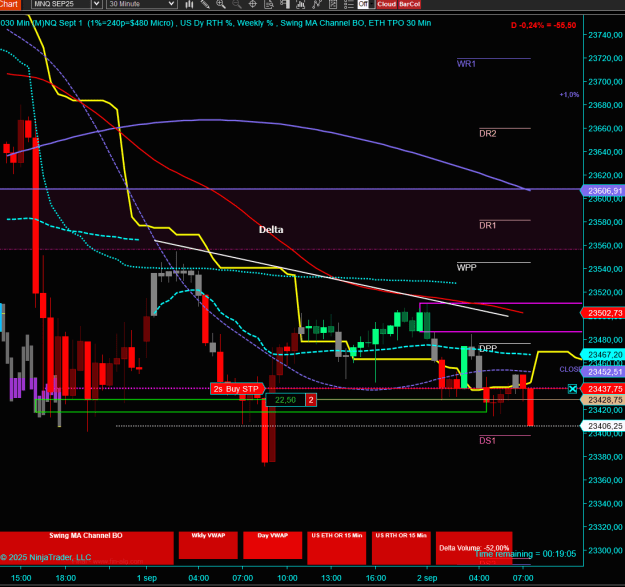Click the 2 sep date axis label
Viewport: 625px width, 587px height.
427,578
